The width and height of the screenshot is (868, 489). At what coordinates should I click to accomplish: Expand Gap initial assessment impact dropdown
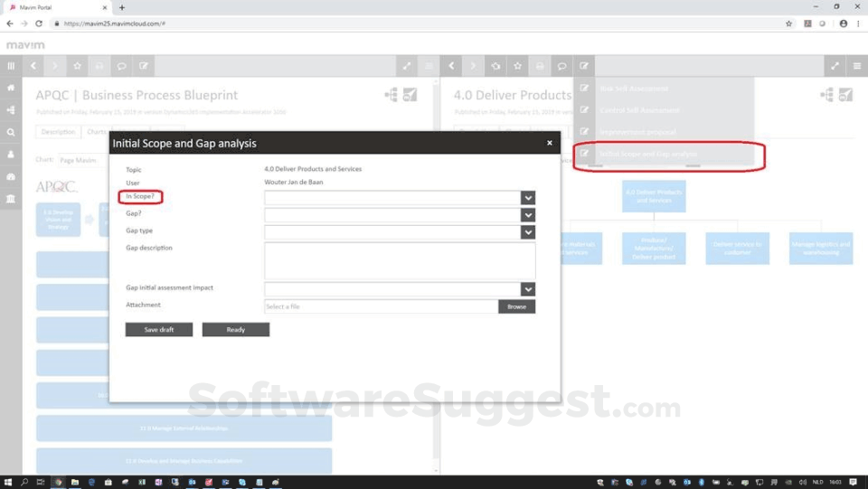pyautogui.click(x=528, y=289)
